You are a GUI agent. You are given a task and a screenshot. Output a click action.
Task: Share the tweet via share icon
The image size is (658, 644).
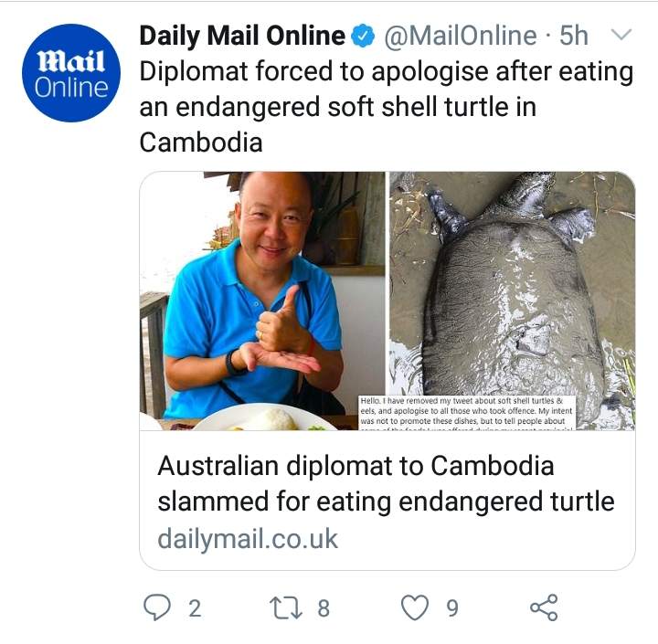click(x=544, y=607)
